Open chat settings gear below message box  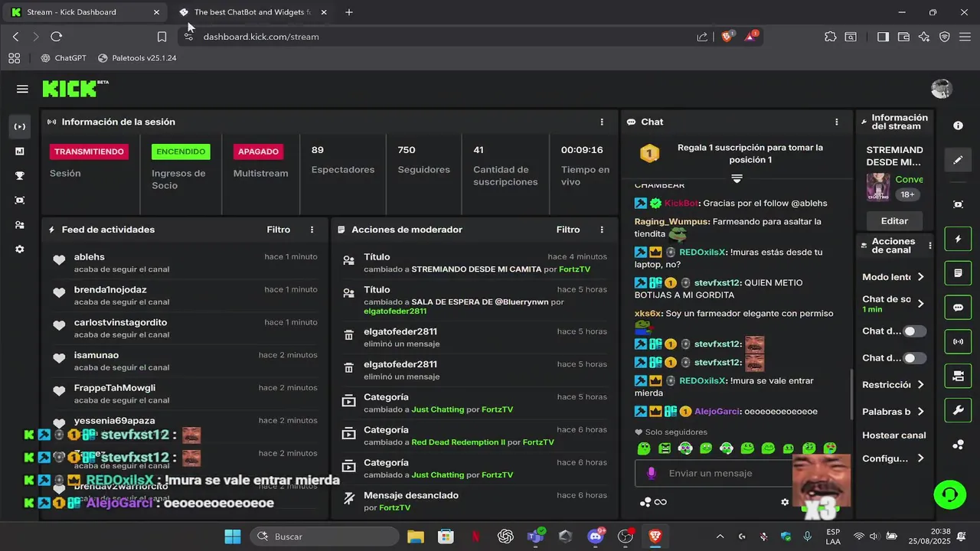coord(785,502)
